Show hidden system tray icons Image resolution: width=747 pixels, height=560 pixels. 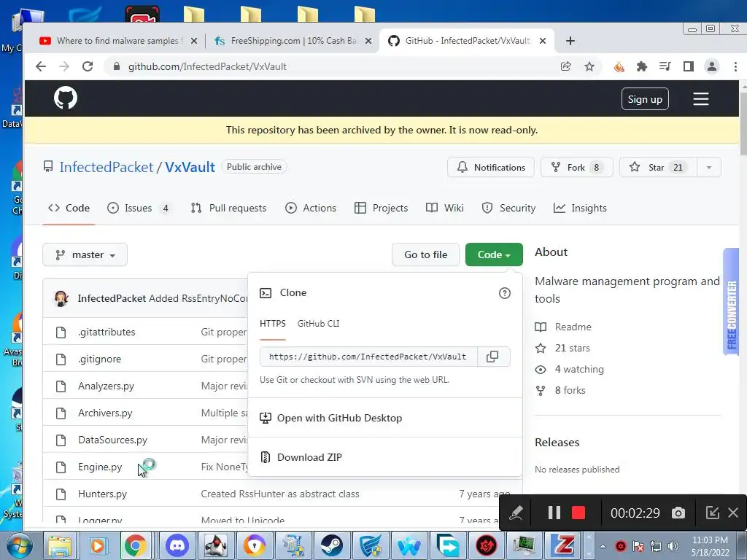pyautogui.click(x=603, y=546)
